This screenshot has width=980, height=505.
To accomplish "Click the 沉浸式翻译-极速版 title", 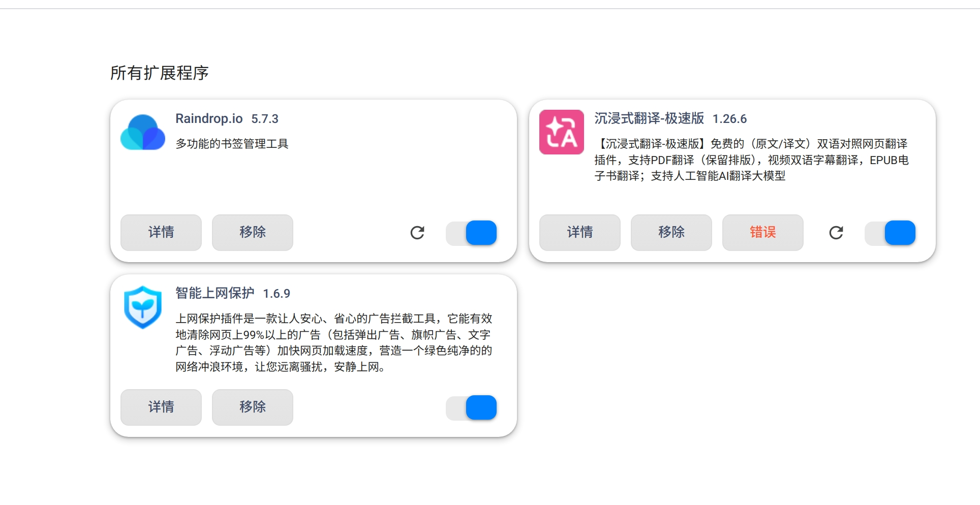I will [x=649, y=119].
